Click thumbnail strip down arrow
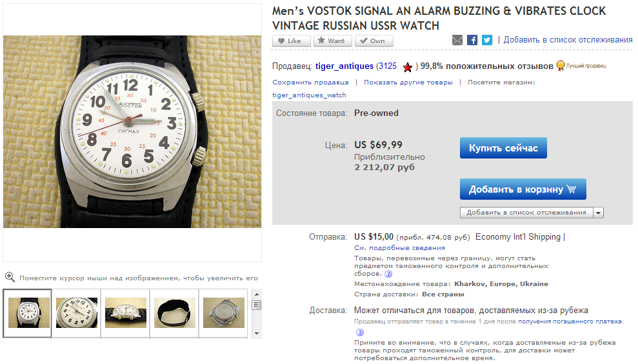Image resolution: width=638 pixels, height=364 pixels. (x=256, y=334)
